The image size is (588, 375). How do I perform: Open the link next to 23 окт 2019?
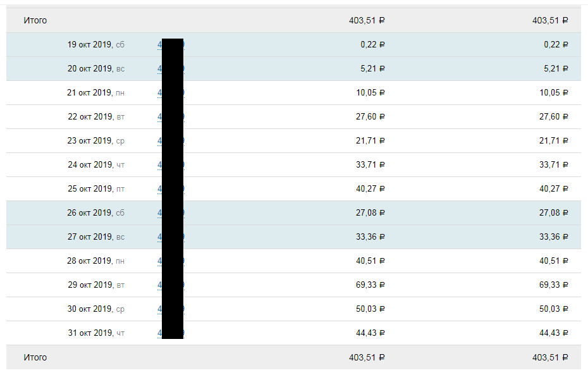[x=159, y=141]
